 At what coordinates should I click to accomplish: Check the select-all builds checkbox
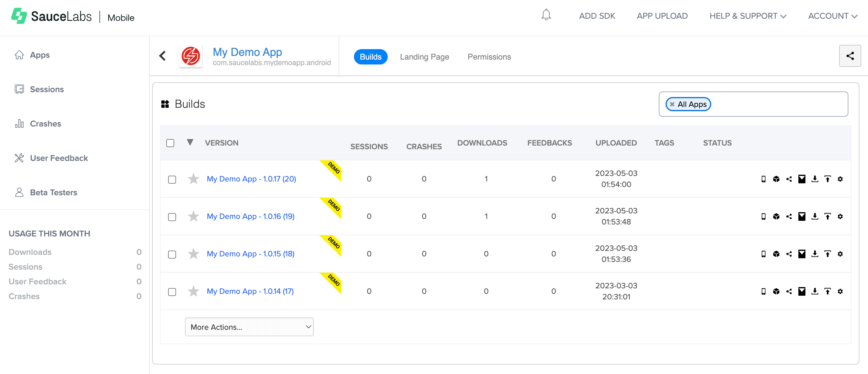(170, 143)
